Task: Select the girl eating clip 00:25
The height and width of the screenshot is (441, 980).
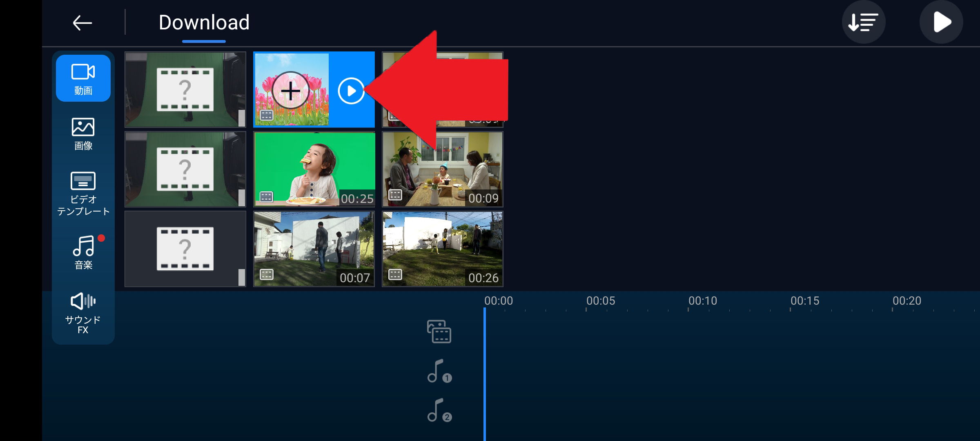Action: coord(314,169)
